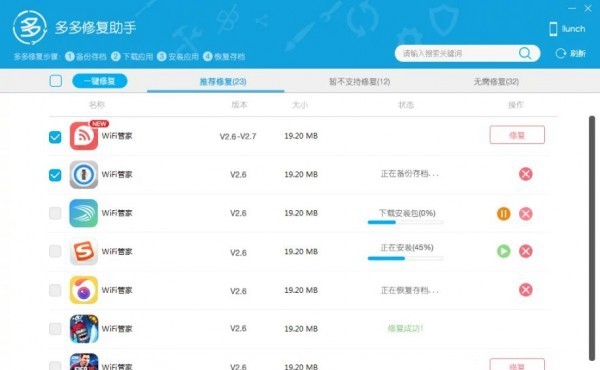Click the orange Sogou S app icon
The width and height of the screenshot is (600, 370).
click(x=84, y=251)
